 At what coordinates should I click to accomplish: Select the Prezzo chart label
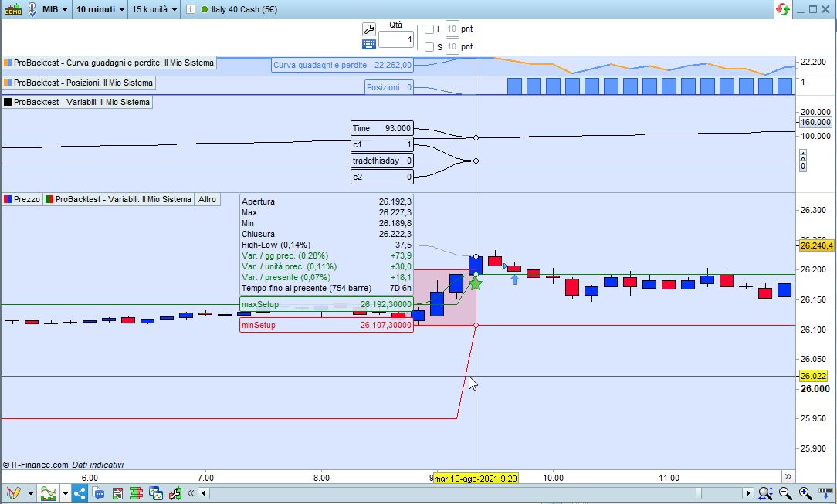coord(22,199)
